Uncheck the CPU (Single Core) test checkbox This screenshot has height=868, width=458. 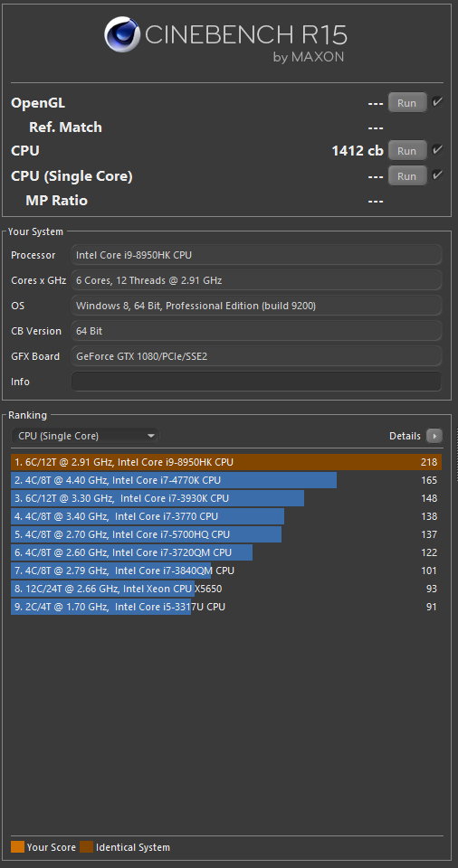click(x=437, y=175)
